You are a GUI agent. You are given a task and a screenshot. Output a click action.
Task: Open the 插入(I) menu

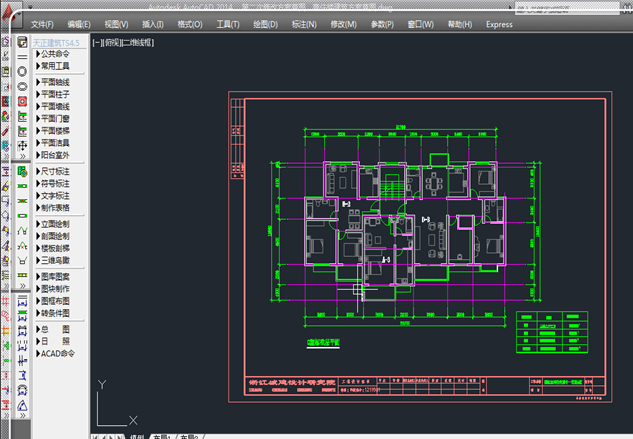pyautogui.click(x=153, y=25)
